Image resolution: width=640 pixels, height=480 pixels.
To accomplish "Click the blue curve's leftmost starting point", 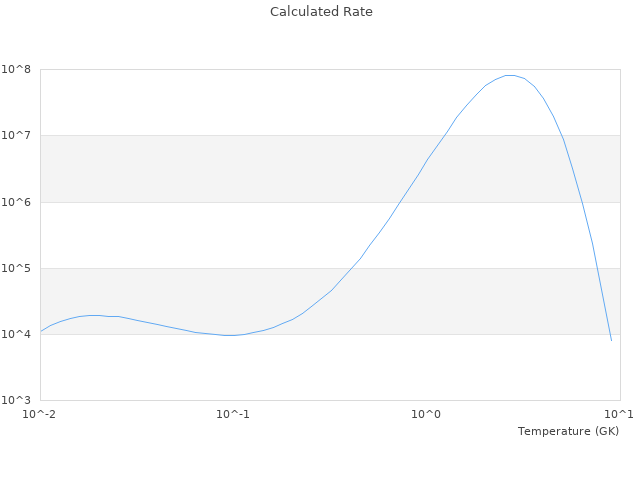I will (x=41, y=331).
